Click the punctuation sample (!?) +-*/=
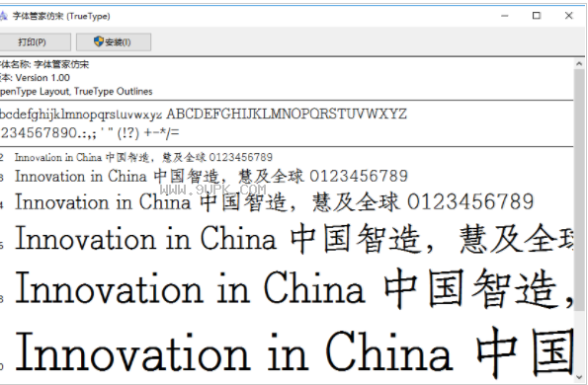 (148, 133)
